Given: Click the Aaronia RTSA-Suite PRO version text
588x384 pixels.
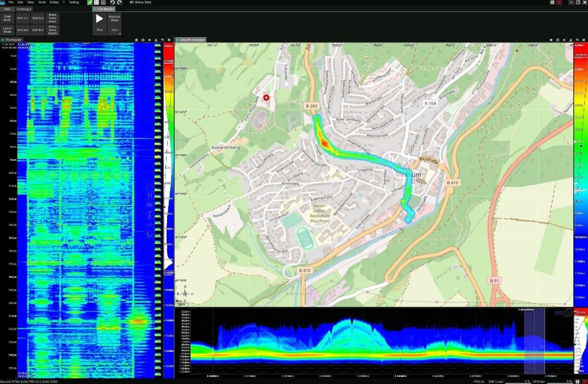Looking at the screenshot, I should coord(28,381).
